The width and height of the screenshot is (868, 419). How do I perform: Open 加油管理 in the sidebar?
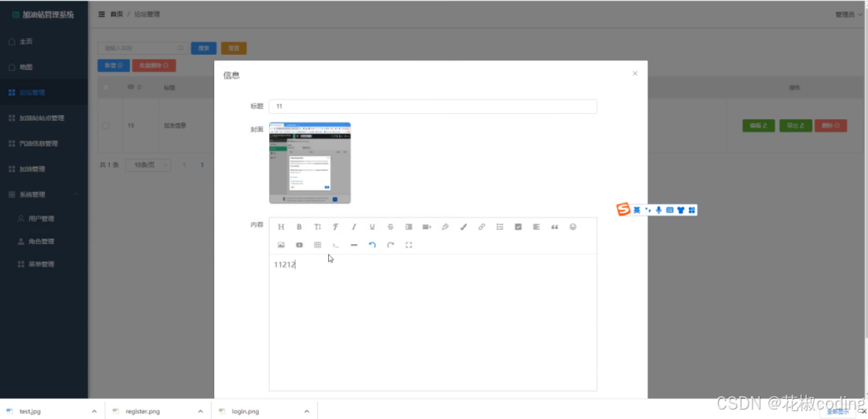coord(44,169)
